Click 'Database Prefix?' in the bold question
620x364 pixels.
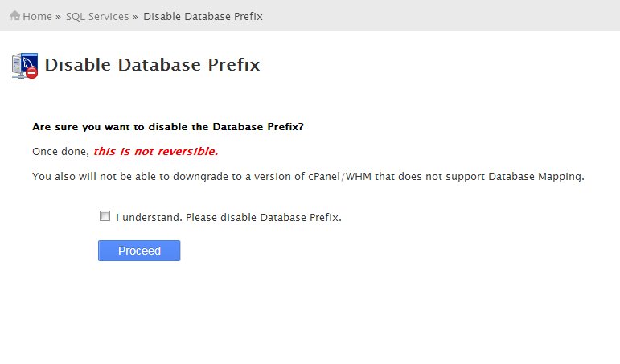click(x=258, y=127)
